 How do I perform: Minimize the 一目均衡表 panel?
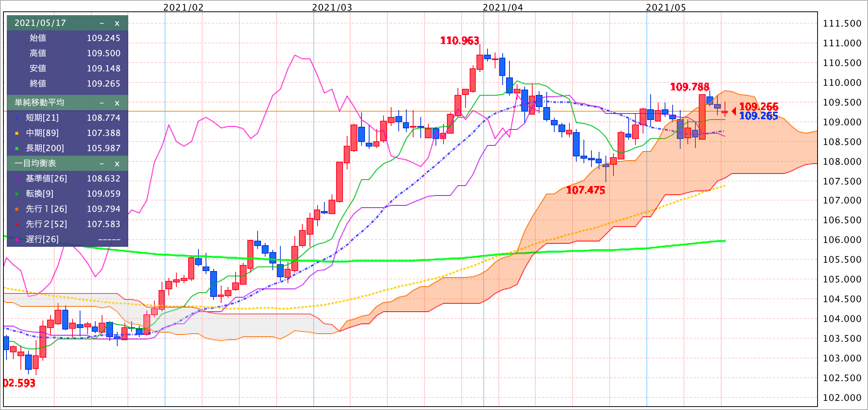click(x=102, y=164)
